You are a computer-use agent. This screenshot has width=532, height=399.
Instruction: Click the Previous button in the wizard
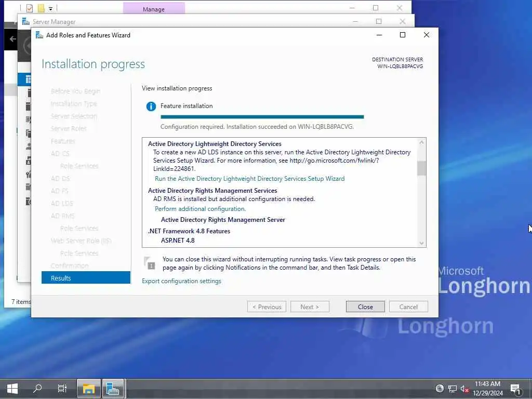[267, 307]
